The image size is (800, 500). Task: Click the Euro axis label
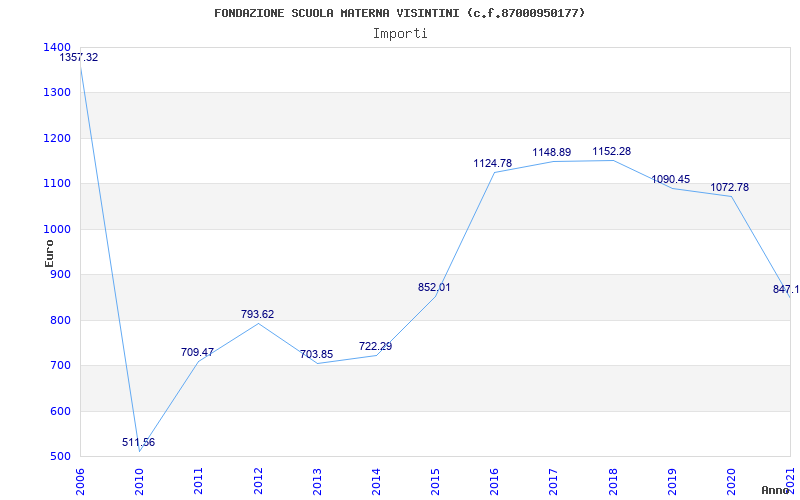pyautogui.click(x=49, y=253)
